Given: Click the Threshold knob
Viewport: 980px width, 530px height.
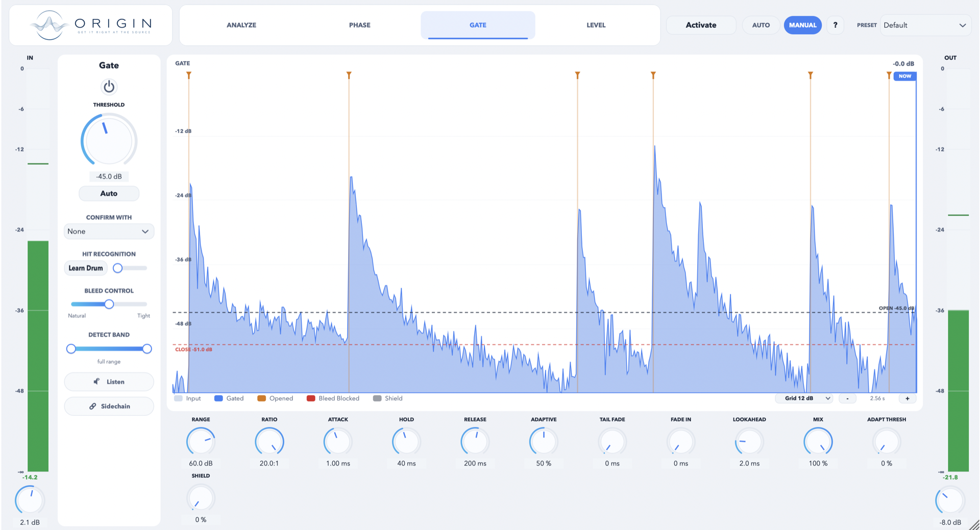Looking at the screenshot, I should coord(109,140).
